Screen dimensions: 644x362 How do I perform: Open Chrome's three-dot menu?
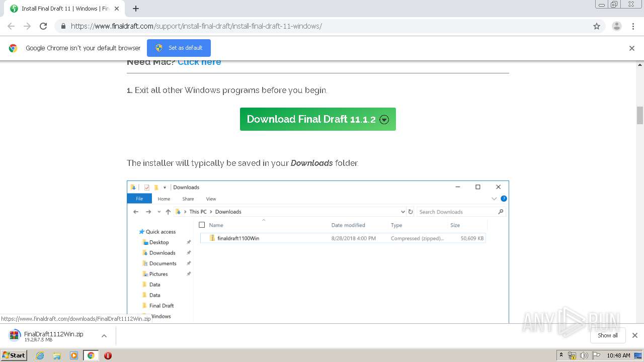click(633, 26)
